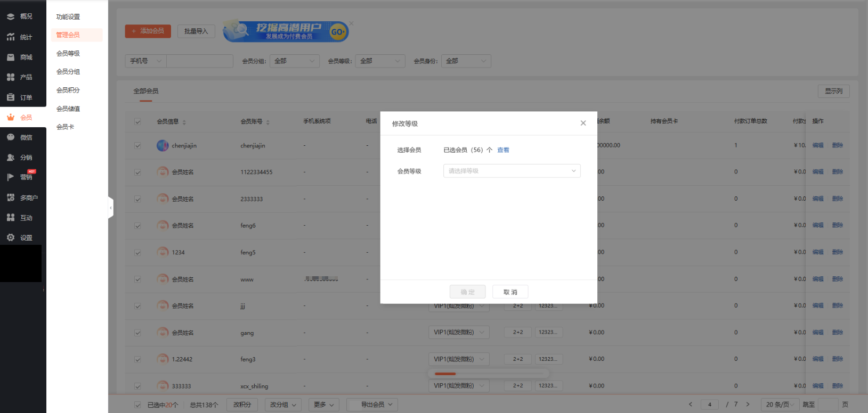Click the horizontal table scrollbar thumb
The width and height of the screenshot is (868, 413).
pyautogui.click(x=445, y=374)
